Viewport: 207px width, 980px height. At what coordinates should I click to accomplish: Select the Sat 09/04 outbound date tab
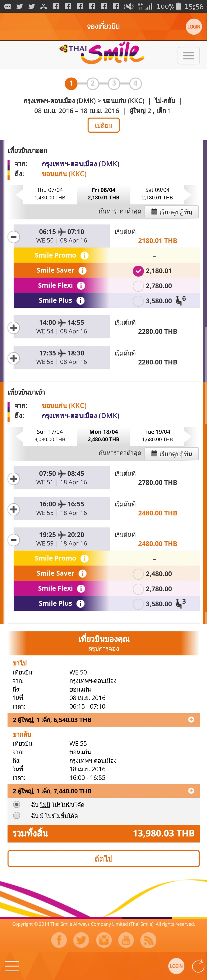point(157,193)
